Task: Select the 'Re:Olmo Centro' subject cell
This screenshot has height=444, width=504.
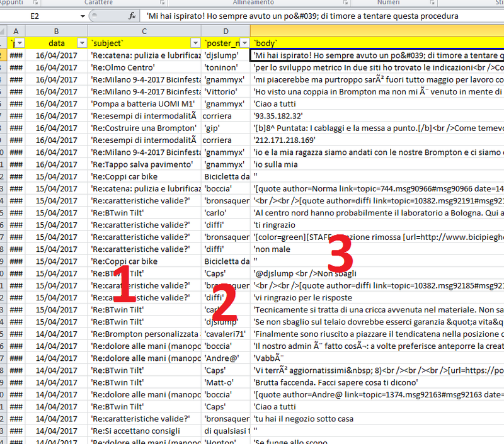Action: (x=144, y=67)
